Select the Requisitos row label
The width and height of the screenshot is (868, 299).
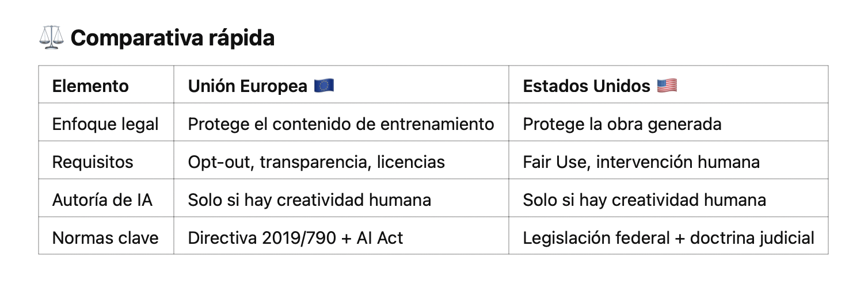[x=93, y=162]
